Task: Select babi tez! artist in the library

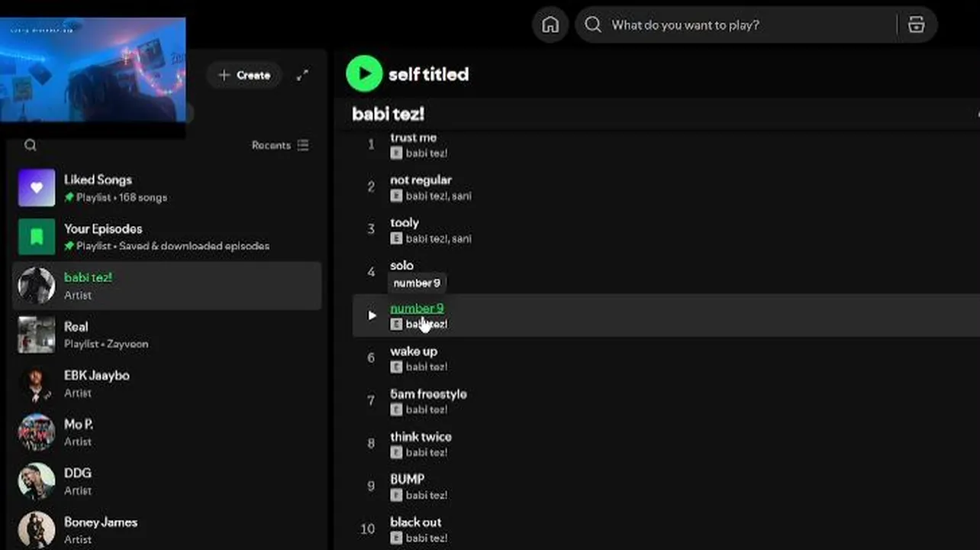Action: pos(166,286)
